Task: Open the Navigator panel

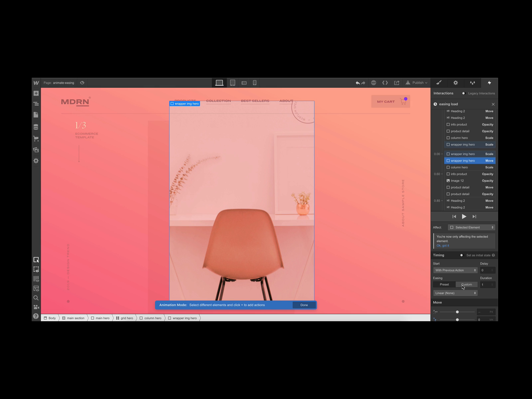Action: [36, 104]
